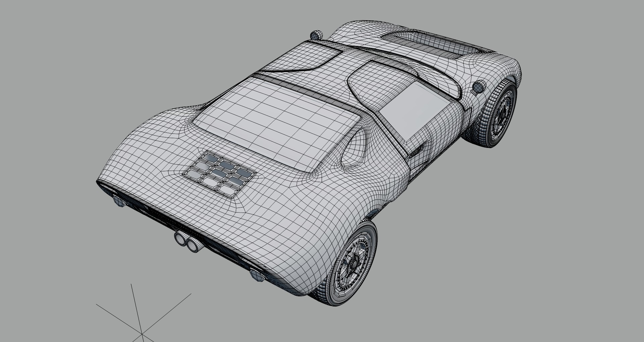
Task: Select the bumper stud at the far rear corner
Action: click(x=119, y=201)
